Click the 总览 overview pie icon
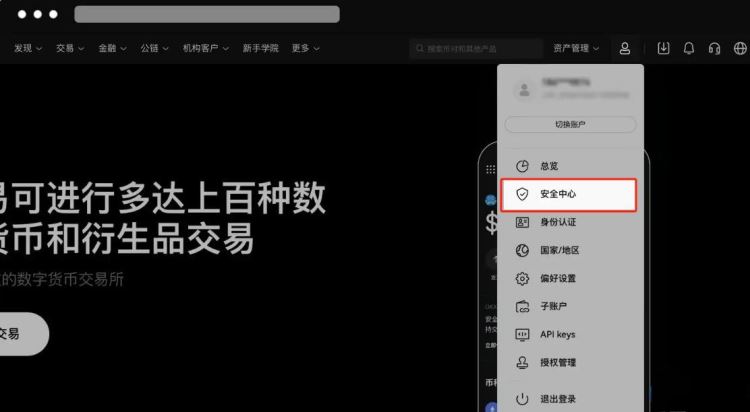The height and width of the screenshot is (412, 750). tap(521, 167)
